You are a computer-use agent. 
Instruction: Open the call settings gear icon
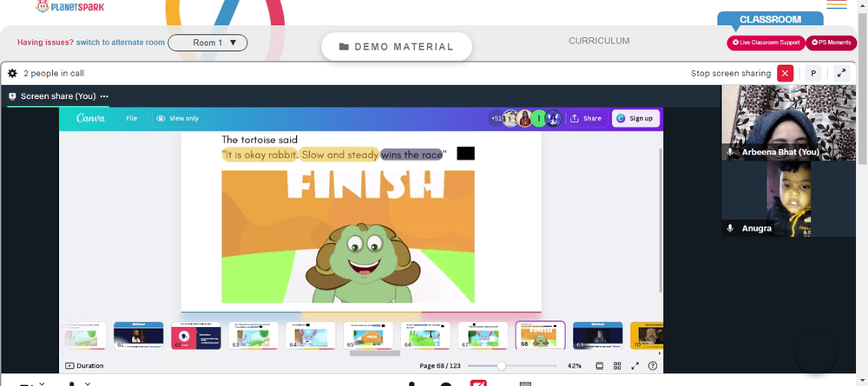tap(12, 73)
